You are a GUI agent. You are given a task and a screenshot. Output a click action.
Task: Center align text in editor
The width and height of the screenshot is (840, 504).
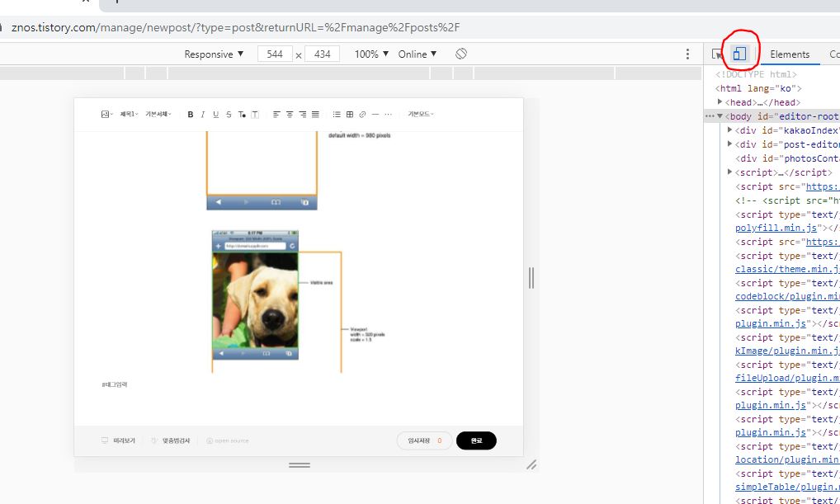pos(290,114)
